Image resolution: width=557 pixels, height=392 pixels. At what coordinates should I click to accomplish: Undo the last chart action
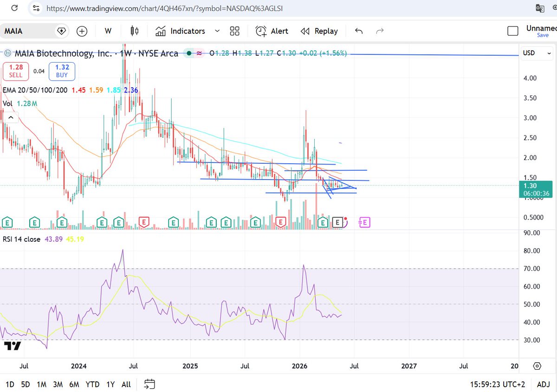[359, 31]
